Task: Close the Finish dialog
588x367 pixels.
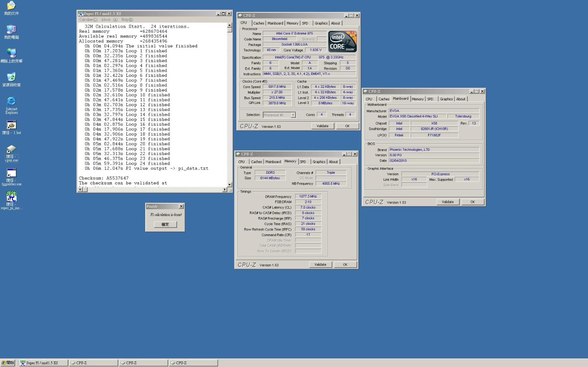Action: point(181,206)
